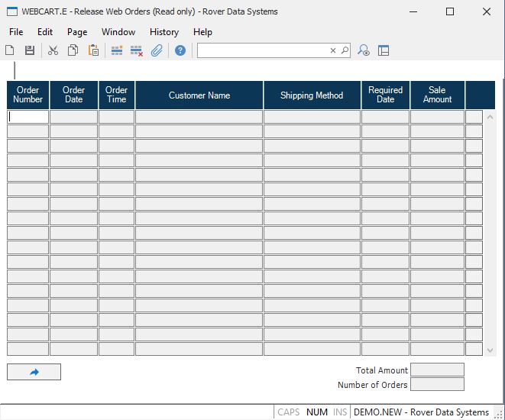Viewport: 505px width, 420px height.
Task: Clear the toolbar search box with X
Action: (333, 50)
